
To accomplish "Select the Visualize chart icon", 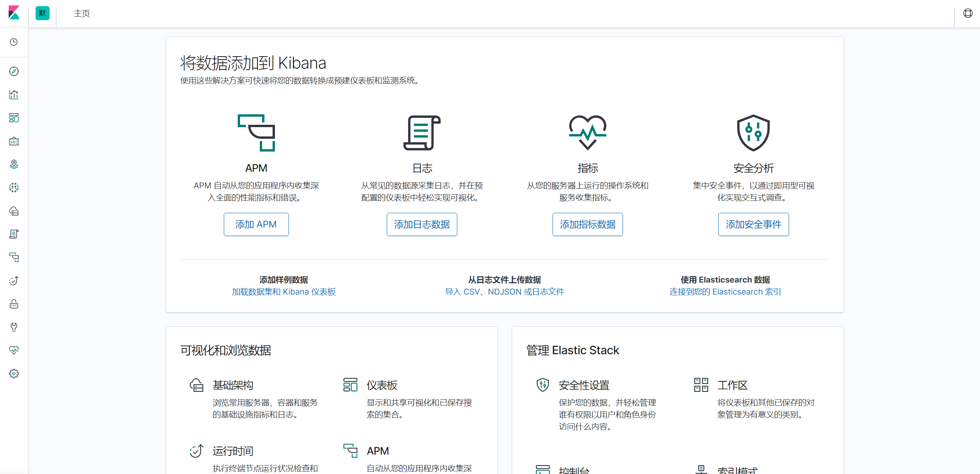I will [x=14, y=94].
